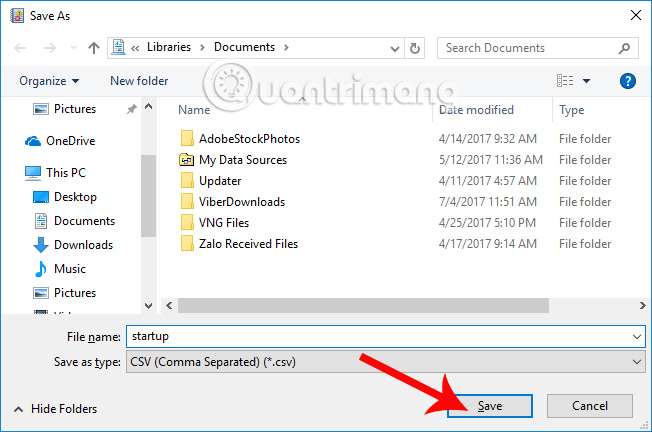Viewport: 652px width, 432px height.
Task: Select the VNG Files folder
Action: [x=224, y=223]
